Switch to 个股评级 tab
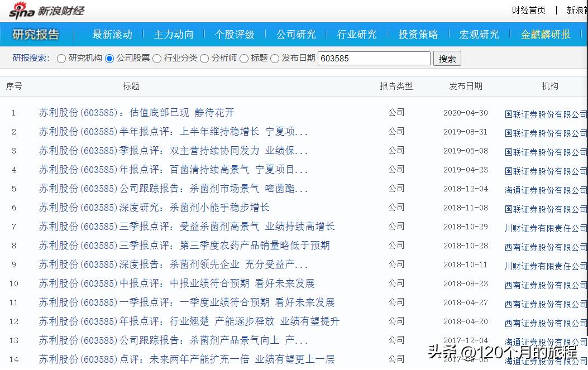The image size is (588, 370). pyautogui.click(x=235, y=34)
